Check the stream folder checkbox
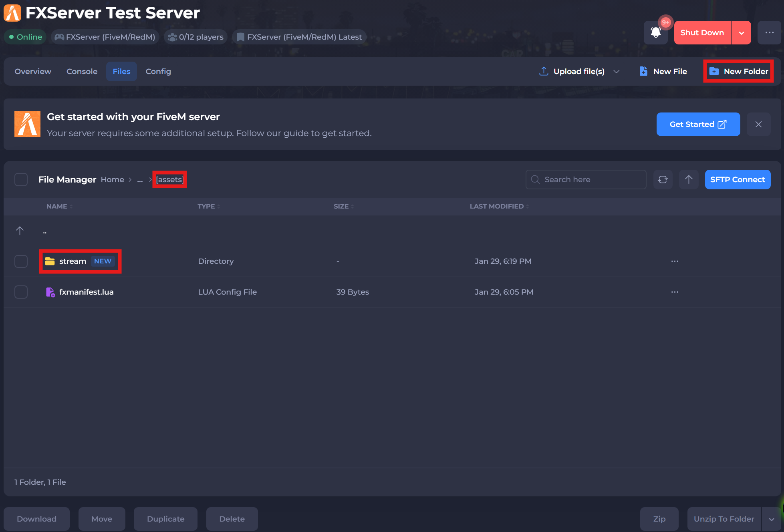784x532 pixels. click(21, 261)
